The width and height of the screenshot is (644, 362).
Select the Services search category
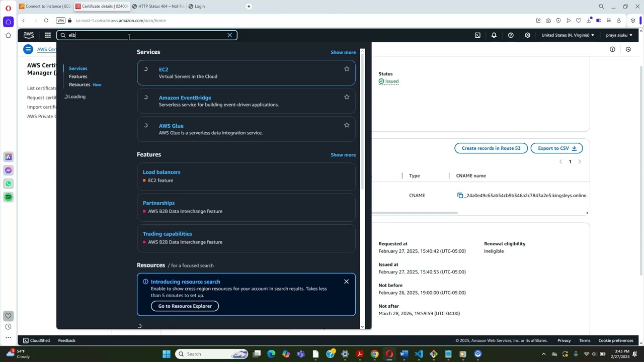(78, 68)
